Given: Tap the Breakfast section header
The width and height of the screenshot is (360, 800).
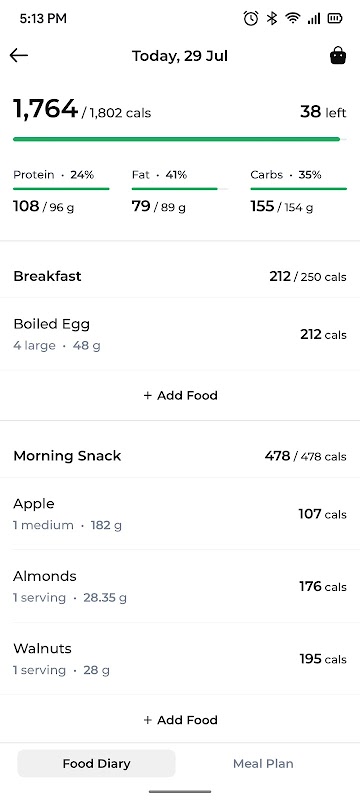Looking at the screenshot, I should [180, 277].
